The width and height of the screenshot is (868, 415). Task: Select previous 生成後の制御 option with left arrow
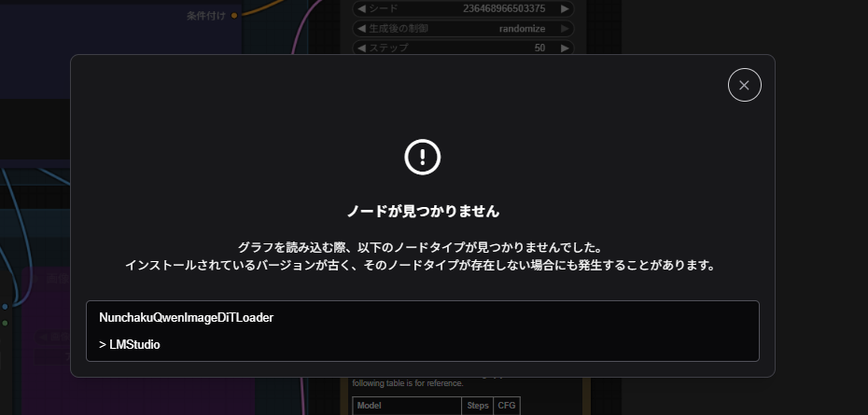click(361, 29)
